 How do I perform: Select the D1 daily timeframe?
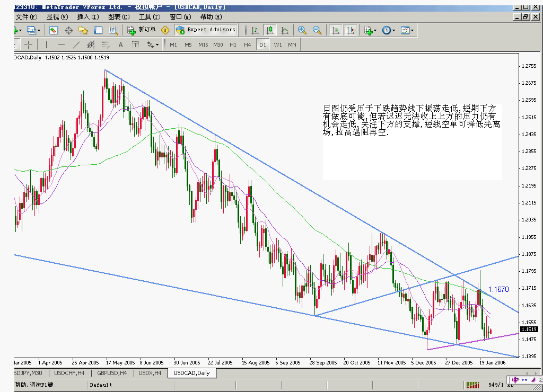(x=262, y=44)
